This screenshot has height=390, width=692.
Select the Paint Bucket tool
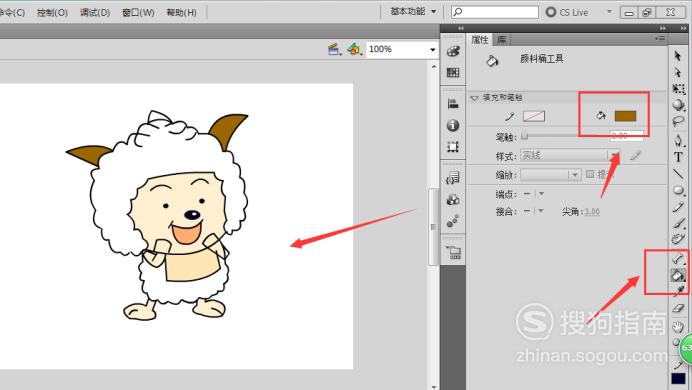click(x=677, y=275)
